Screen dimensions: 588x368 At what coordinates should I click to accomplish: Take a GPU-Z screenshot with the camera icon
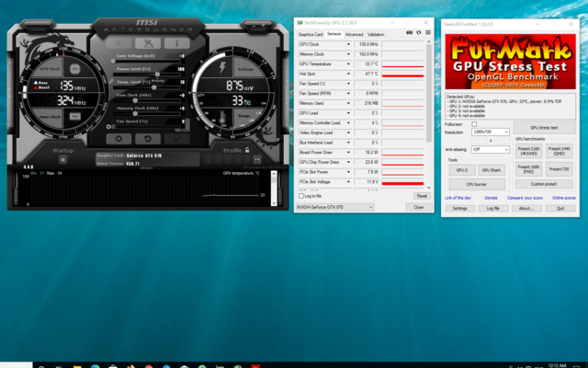click(x=410, y=33)
